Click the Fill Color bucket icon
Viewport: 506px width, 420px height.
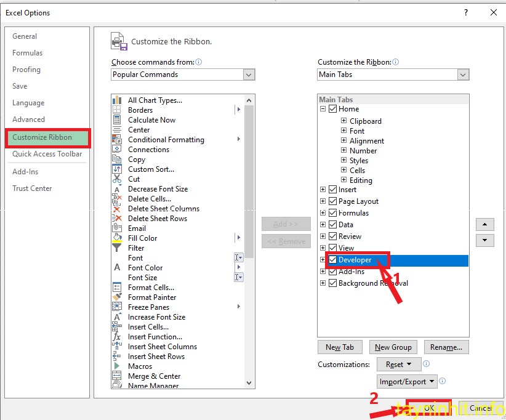117,238
